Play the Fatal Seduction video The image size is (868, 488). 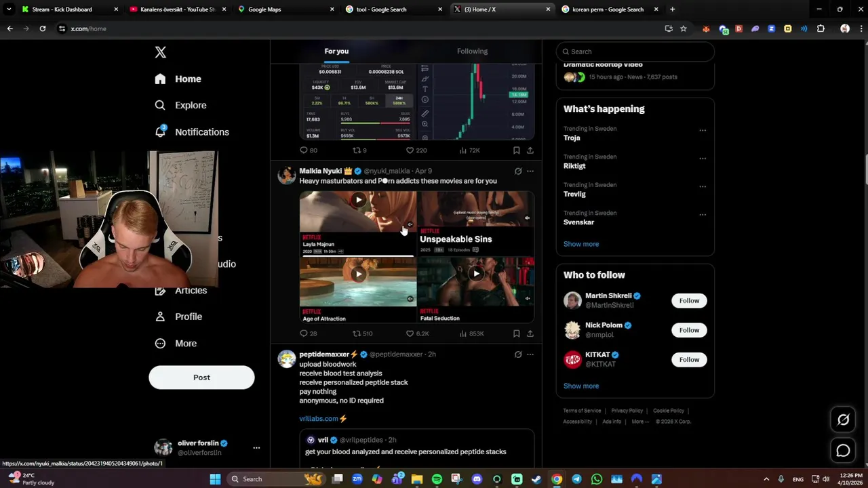(x=476, y=274)
